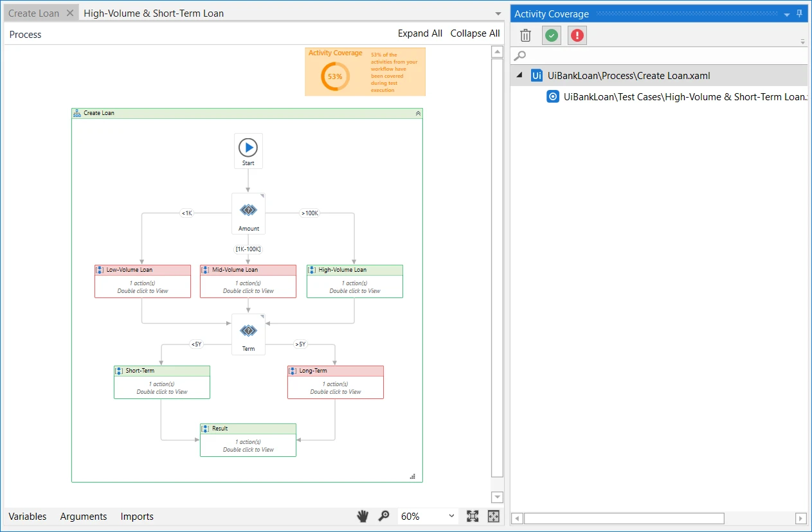
Task: Toggle the red failed filter button
Action: click(x=577, y=35)
